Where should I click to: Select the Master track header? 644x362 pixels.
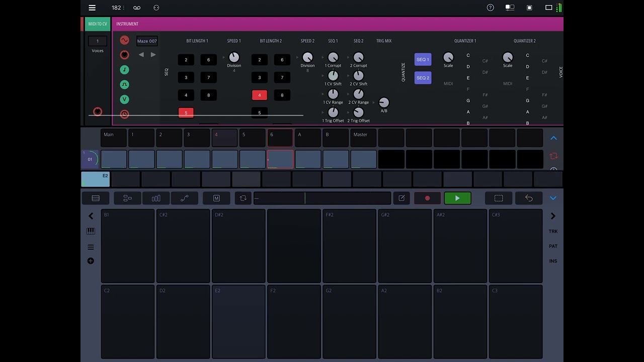point(363,138)
